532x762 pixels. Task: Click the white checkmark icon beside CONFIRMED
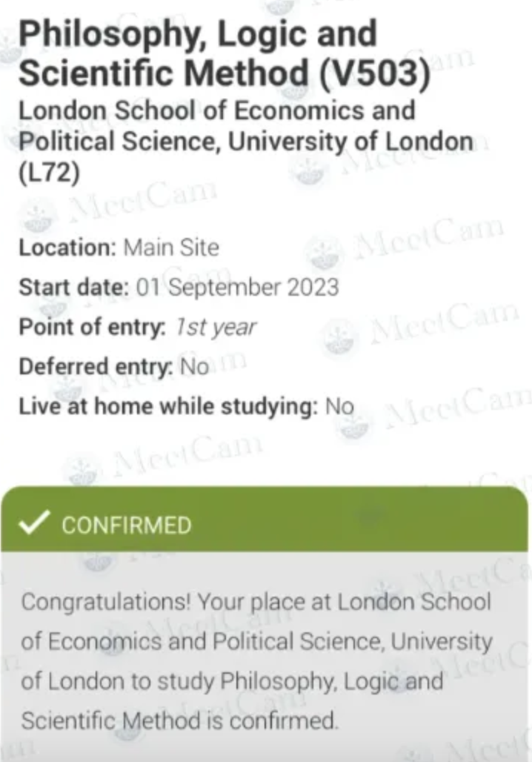(x=33, y=523)
